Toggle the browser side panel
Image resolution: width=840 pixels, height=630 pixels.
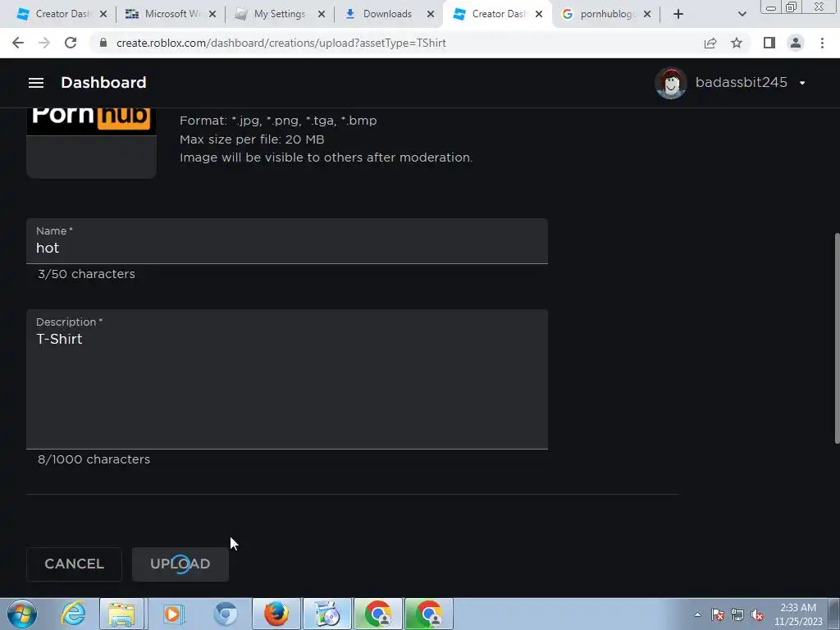[x=769, y=43]
